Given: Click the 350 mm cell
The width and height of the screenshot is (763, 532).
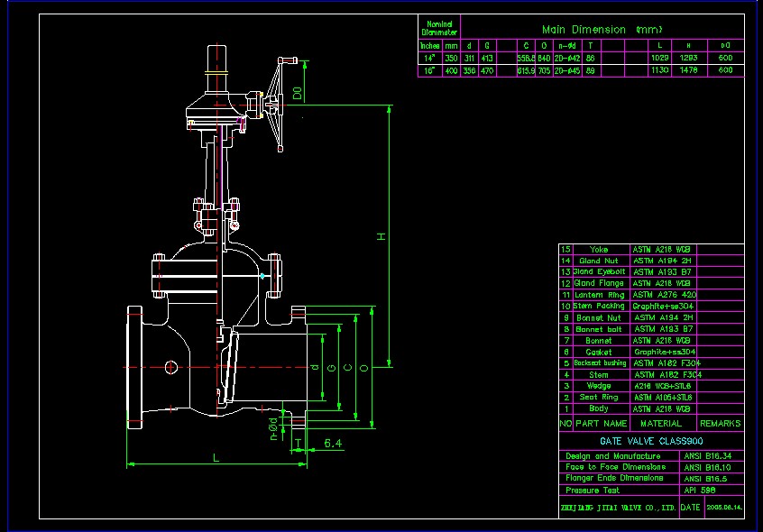Looking at the screenshot, I should [x=451, y=58].
